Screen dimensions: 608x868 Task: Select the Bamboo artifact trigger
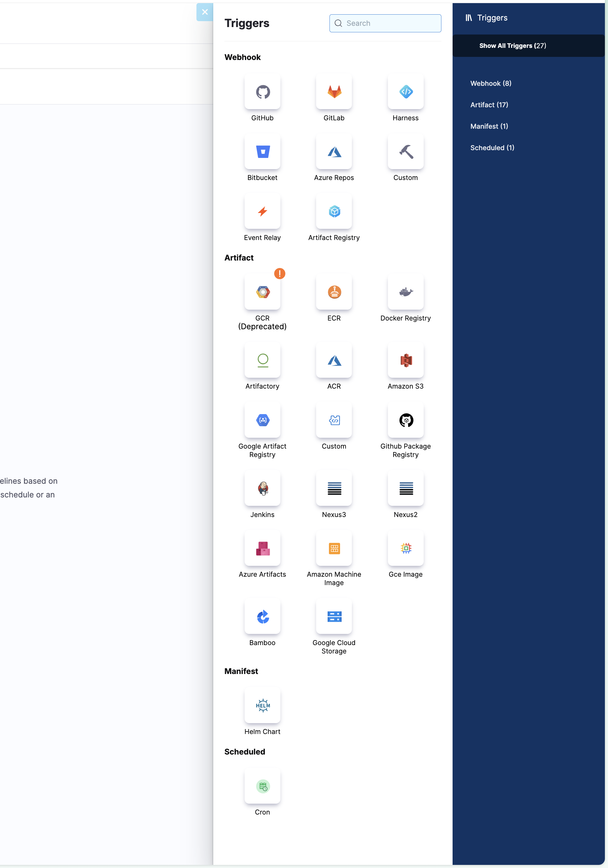pyautogui.click(x=262, y=616)
